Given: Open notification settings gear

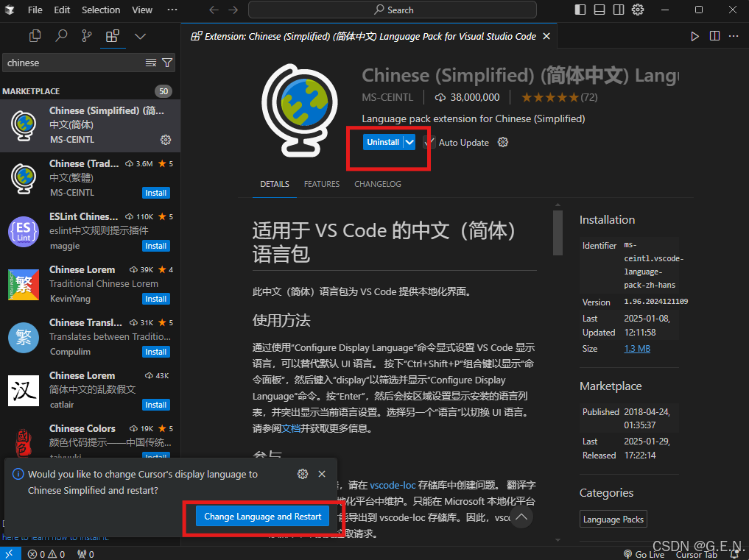Looking at the screenshot, I should (x=303, y=474).
